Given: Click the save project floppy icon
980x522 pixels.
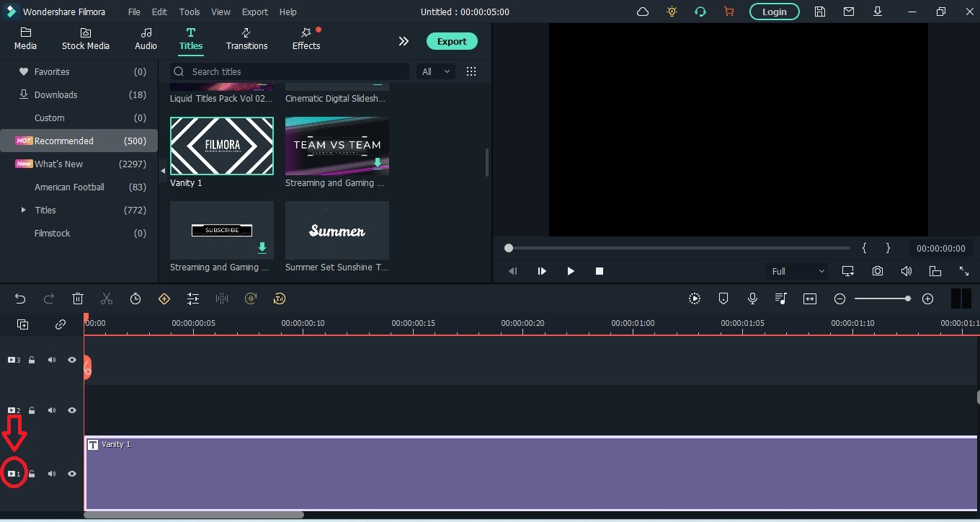Looking at the screenshot, I should (x=820, y=12).
